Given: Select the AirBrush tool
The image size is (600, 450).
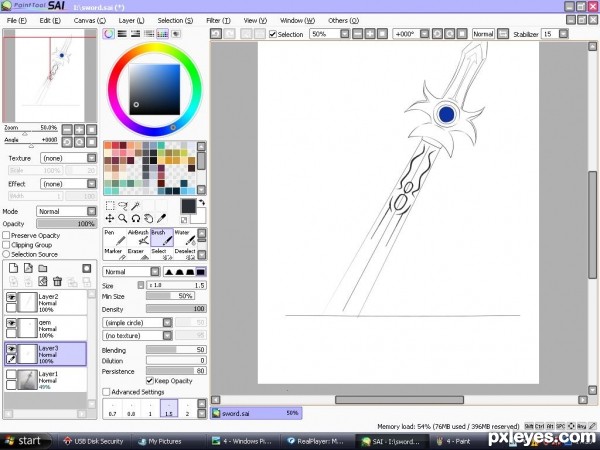Looking at the screenshot, I should 138,237.
